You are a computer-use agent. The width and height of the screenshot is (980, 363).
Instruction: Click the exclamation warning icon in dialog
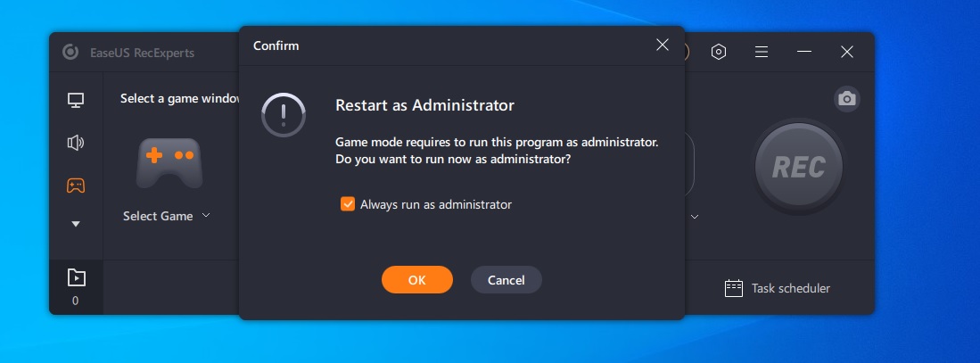(x=284, y=115)
